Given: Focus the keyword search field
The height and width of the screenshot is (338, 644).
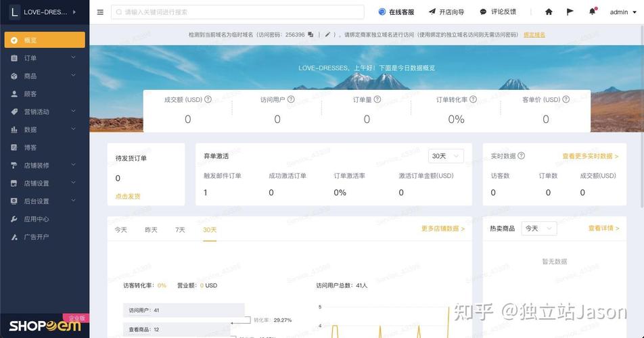Looking at the screenshot, I should 237,12.
